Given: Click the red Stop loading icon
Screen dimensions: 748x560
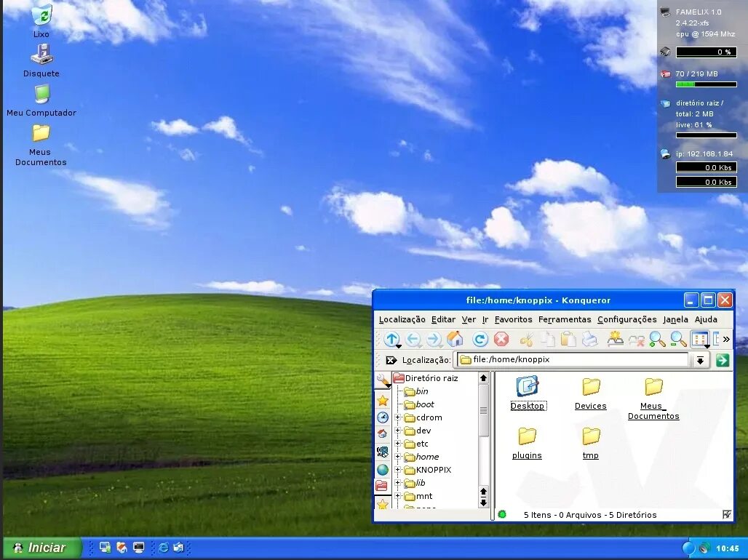Looking at the screenshot, I should point(501,339).
